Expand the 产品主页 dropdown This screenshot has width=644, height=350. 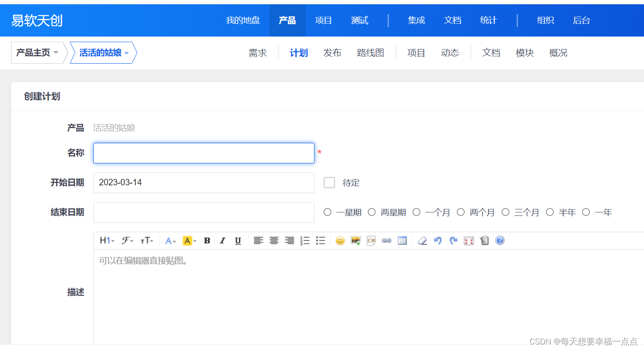coord(37,53)
